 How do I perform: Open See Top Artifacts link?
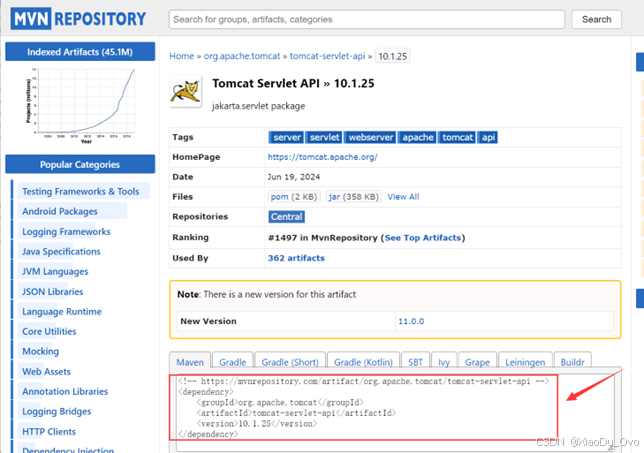coord(423,238)
